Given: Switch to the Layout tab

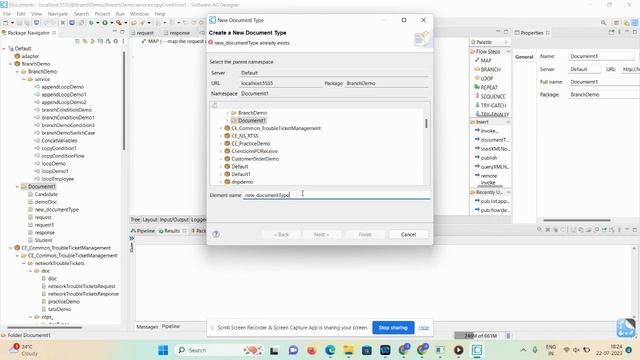Looking at the screenshot, I should 149,220.
